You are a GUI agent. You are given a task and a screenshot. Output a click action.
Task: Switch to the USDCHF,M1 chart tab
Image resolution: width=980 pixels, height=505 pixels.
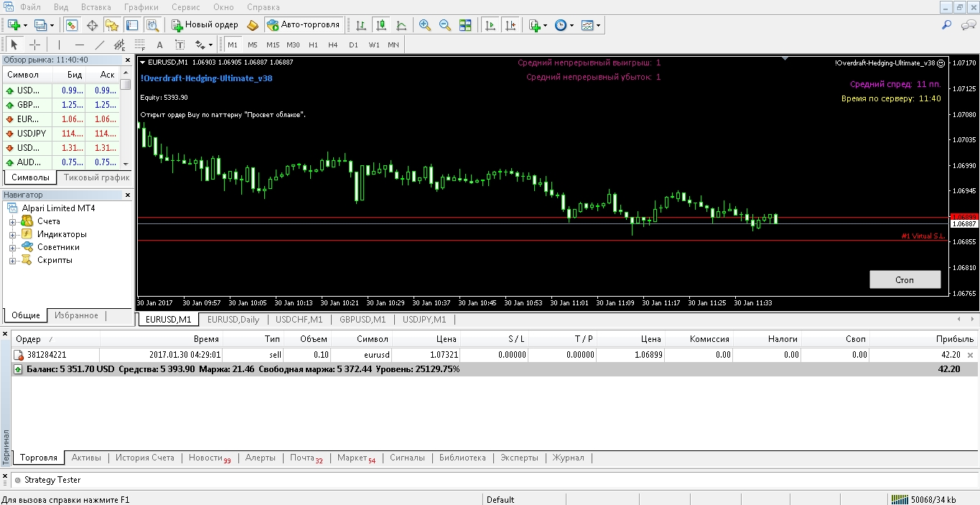299,320
